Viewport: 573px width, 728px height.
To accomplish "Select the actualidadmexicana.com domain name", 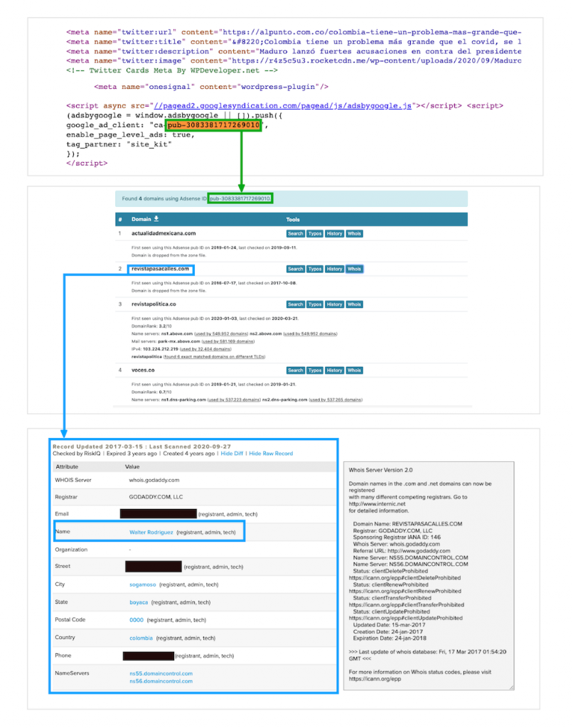I will click(164, 233).
